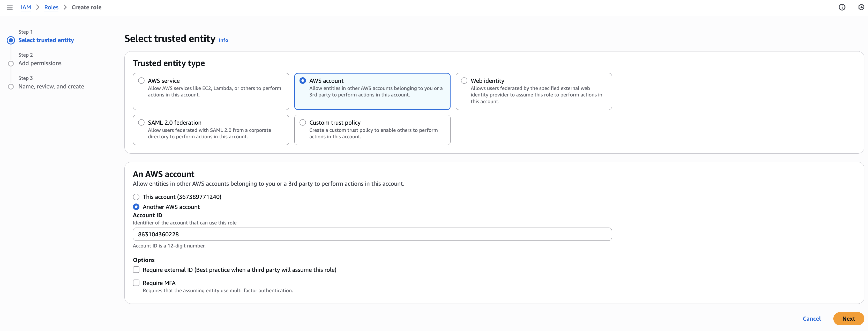
Task: Select This account (367389771240) radio
Action: (x=136, y=197)
